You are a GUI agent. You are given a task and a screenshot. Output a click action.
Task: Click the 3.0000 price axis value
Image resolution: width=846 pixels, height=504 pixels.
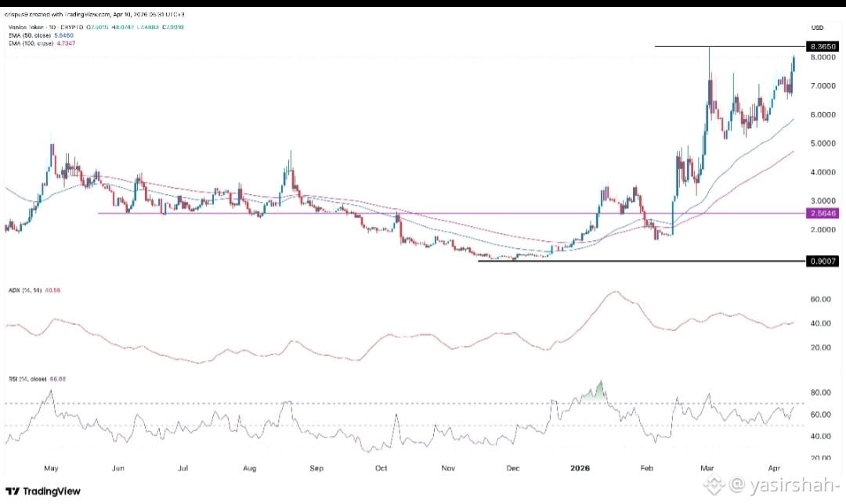pos(822,200)
